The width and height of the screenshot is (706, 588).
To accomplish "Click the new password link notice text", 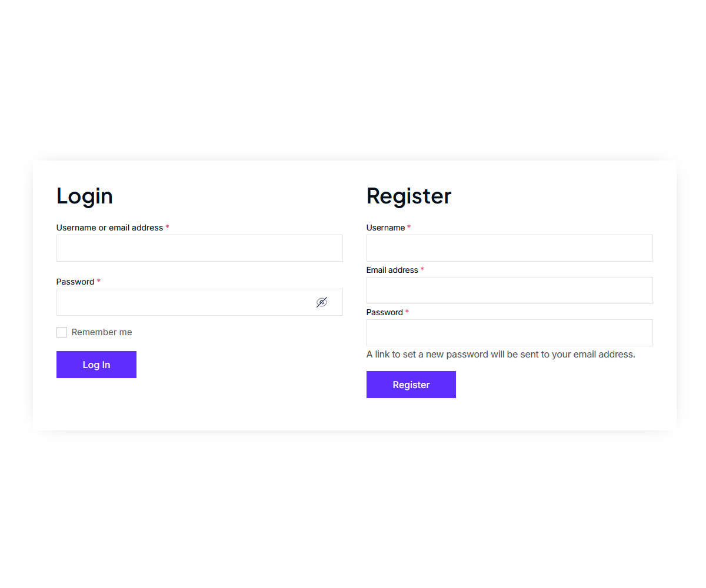I will pos(501,355).
